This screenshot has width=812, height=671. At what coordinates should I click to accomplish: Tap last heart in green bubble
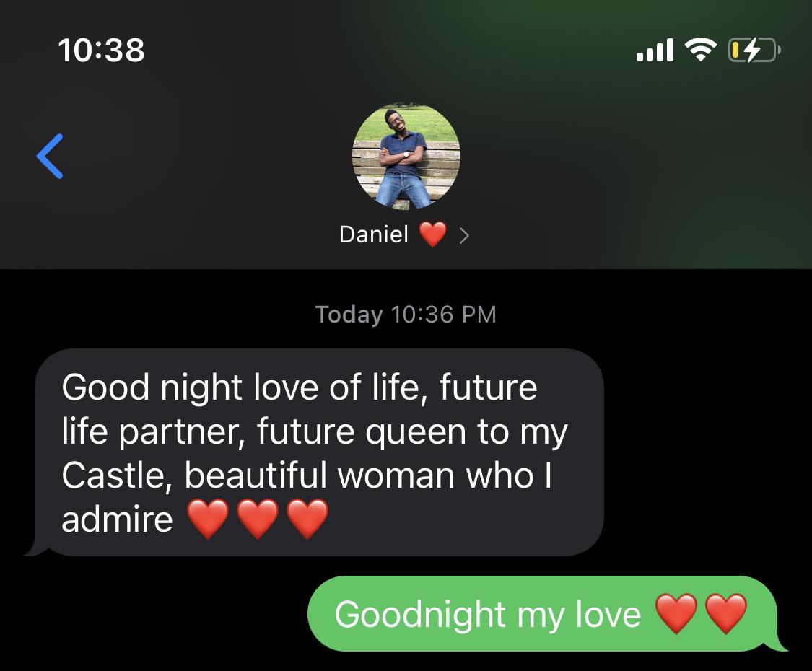point(726,614)
